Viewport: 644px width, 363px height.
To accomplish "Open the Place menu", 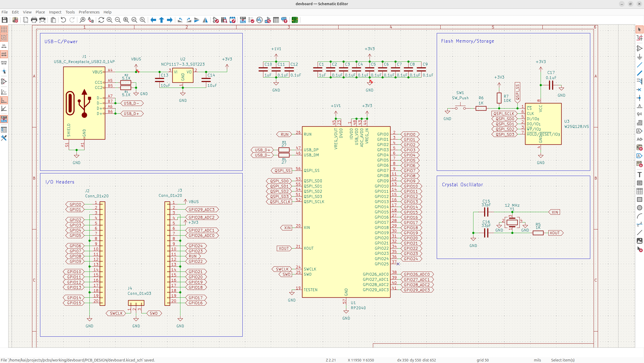I will pyautogui.click(x=40, y=12).
